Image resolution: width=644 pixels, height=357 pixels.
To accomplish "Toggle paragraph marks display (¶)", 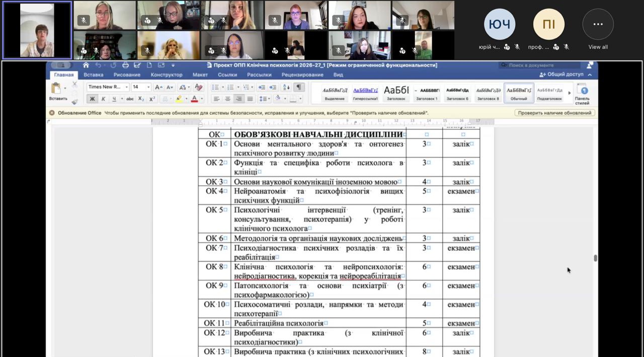I will coord(299,87).
